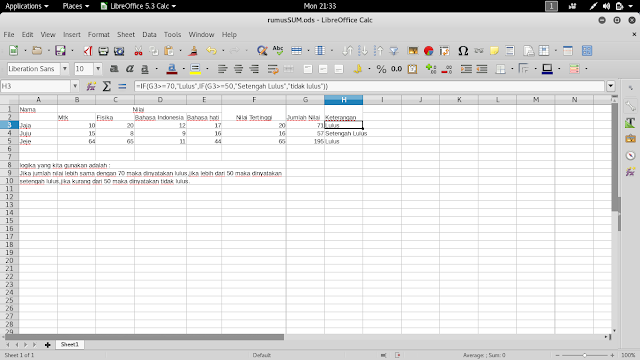Open Borders dropdown arrow
The width and height of the screenshot is (640, 360).
pyautogui.click(x=512, y=69)
